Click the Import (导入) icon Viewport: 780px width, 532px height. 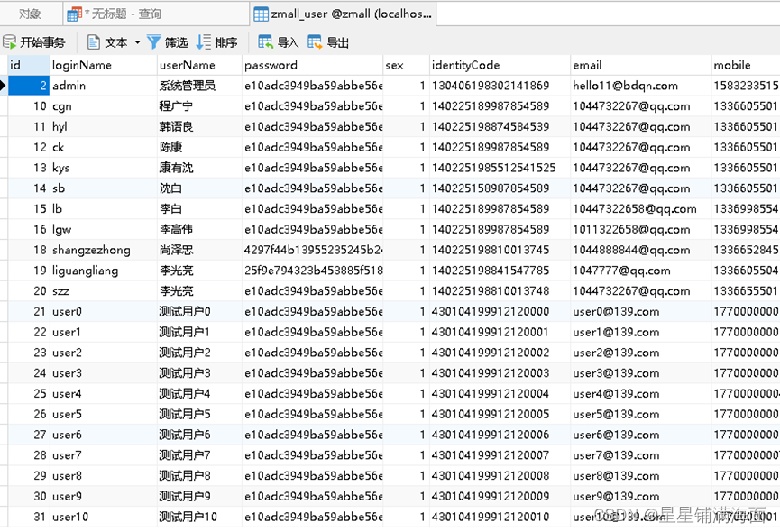click(x=266, y=42)
